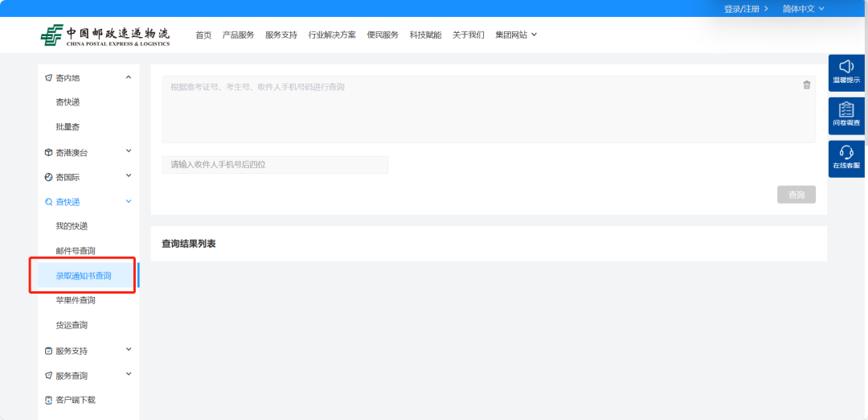Open 科技赋能 menu item
Screen dimensions: 868x420
click(x=426, y=35)
